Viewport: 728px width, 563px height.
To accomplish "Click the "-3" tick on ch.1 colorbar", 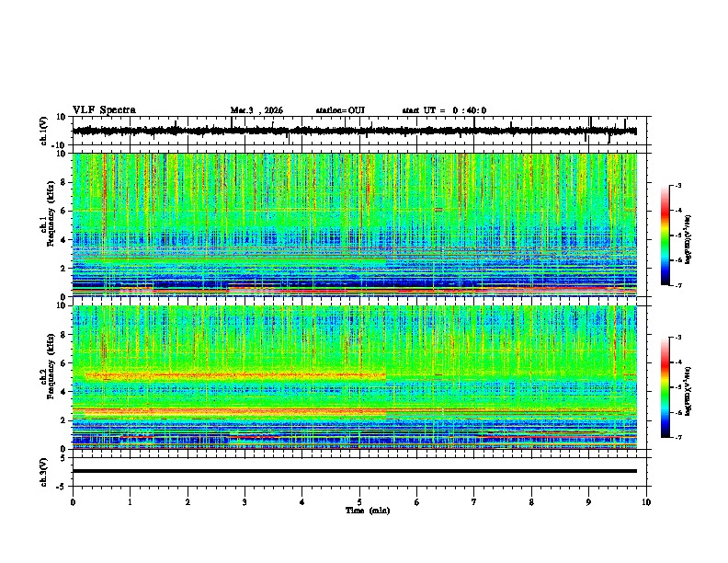I will coord(677,185).
